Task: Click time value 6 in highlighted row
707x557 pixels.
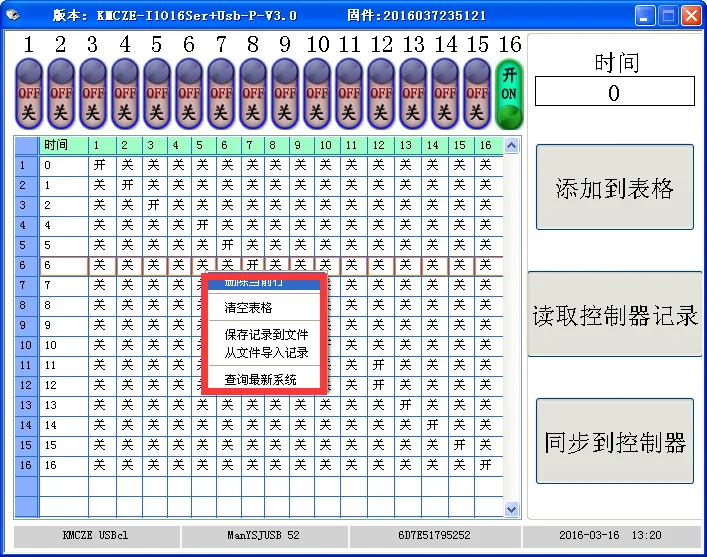Action: tap(64, 266)
